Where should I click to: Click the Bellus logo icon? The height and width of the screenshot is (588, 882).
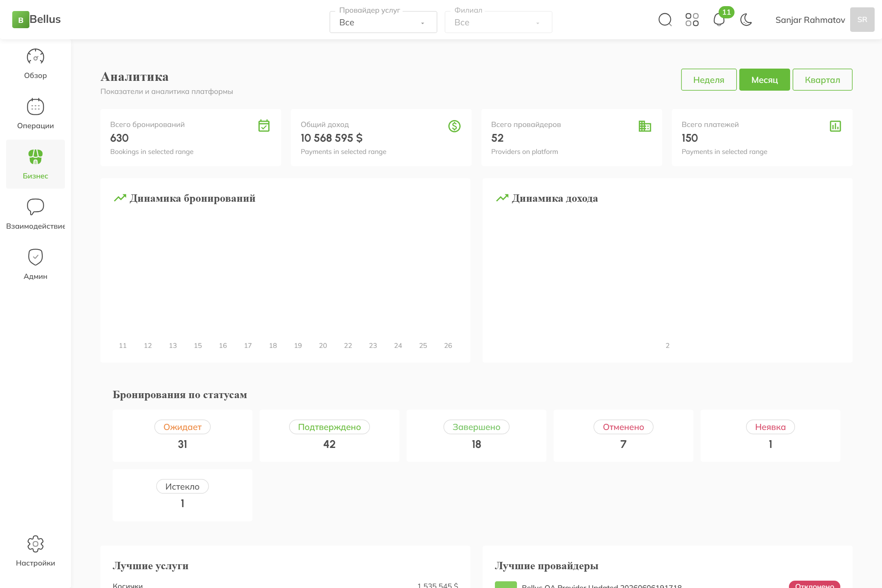(20, 20)
